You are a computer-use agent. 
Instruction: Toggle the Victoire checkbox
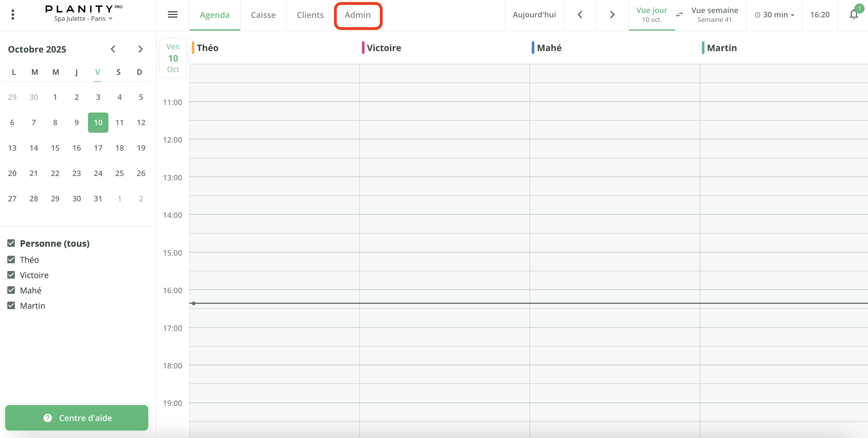pyautogui.click(x=11, y=275)
